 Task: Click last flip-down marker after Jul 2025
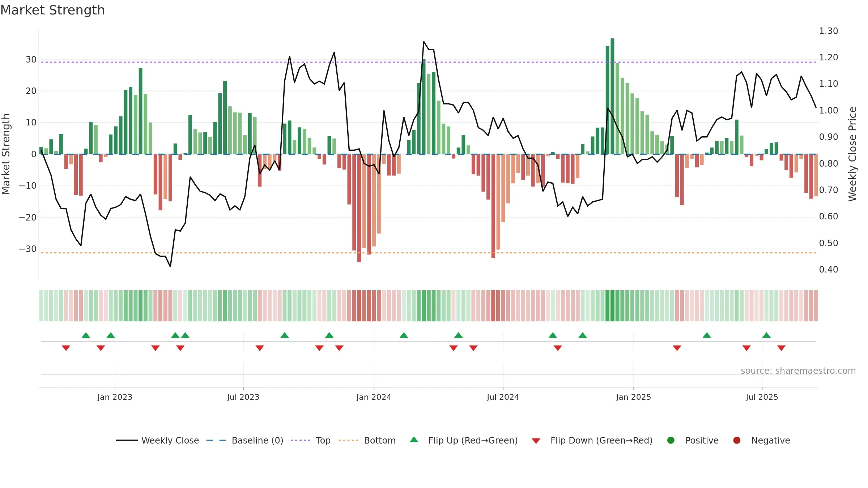pos(781,348)
